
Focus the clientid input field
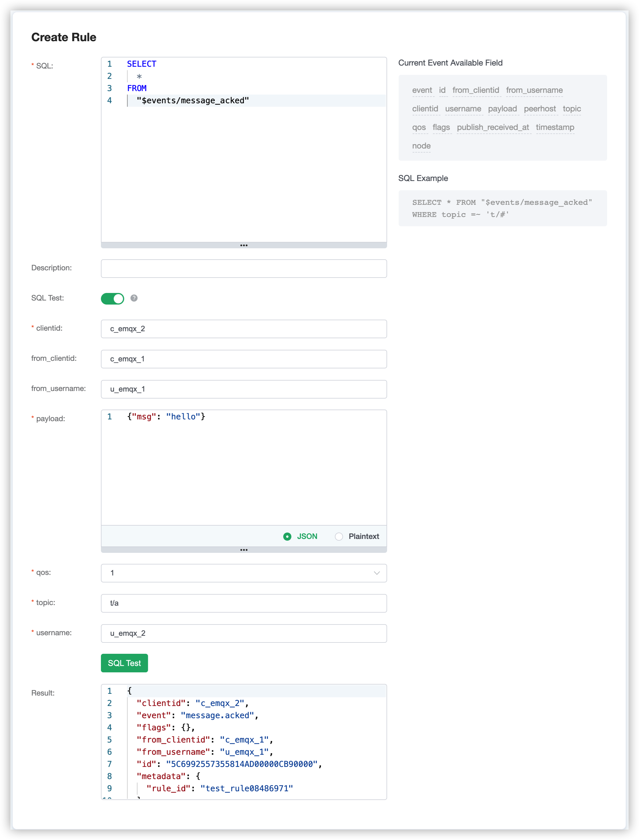244,329
